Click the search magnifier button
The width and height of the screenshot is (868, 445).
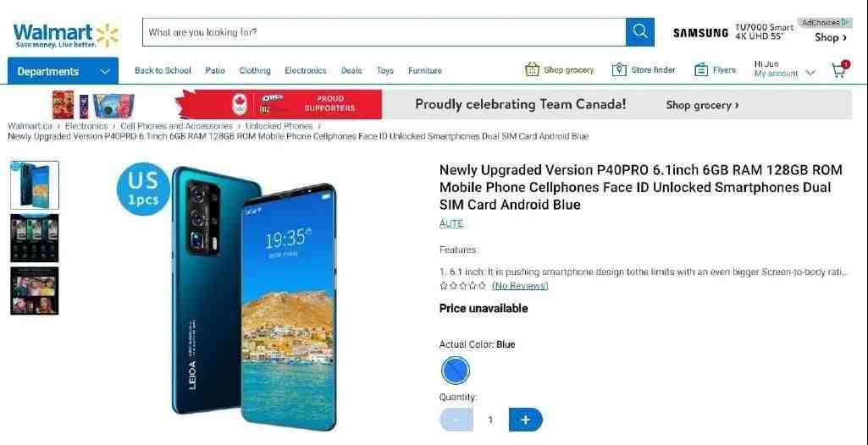click(640, 32)
